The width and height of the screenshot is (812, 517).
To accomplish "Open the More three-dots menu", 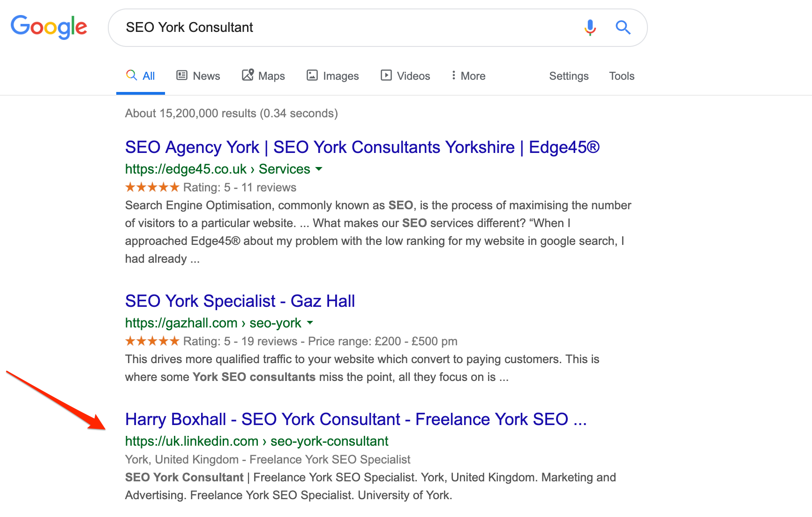I will pyautogui.click(x=468, y=76).
